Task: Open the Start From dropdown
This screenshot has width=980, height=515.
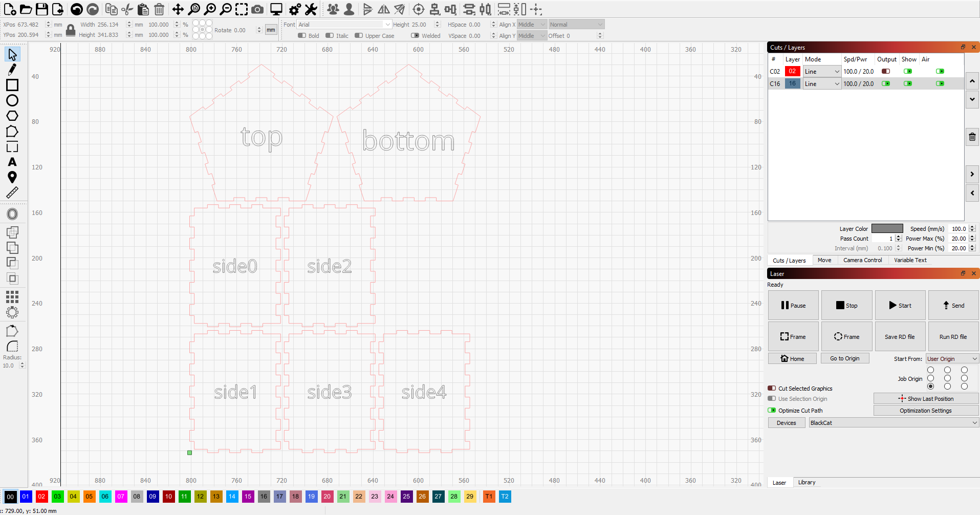Action: point(951,358)
